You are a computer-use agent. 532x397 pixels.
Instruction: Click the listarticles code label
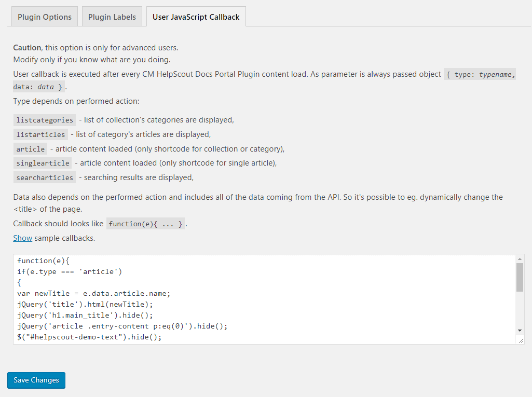click(x=40, y=134)
